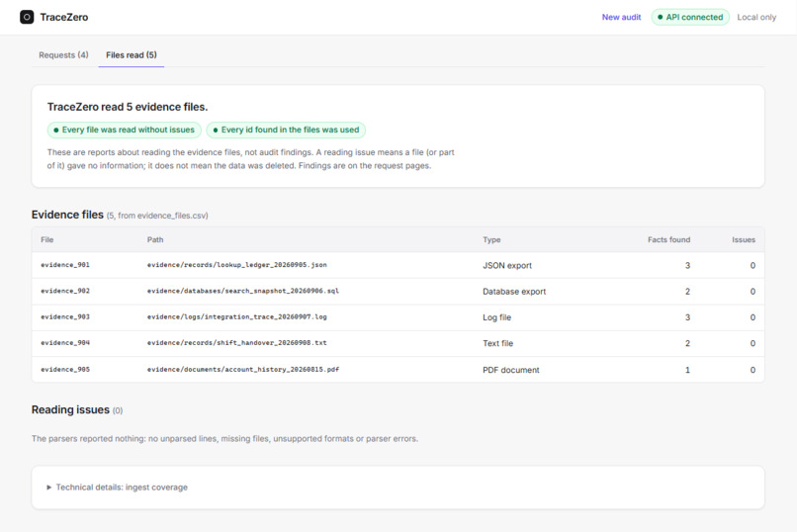797x532 pixels.
Task: Open the New audit link
Action: (621, 17)
